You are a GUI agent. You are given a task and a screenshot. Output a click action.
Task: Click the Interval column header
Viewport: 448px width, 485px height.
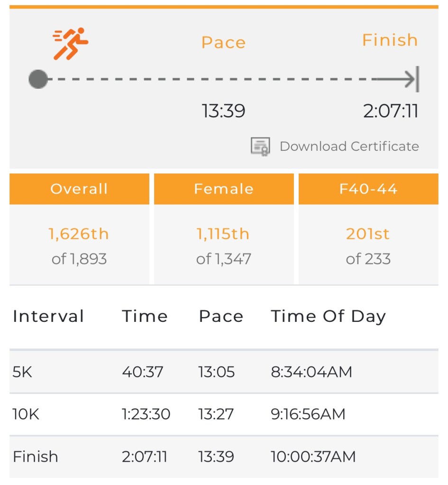coord(48,316)
